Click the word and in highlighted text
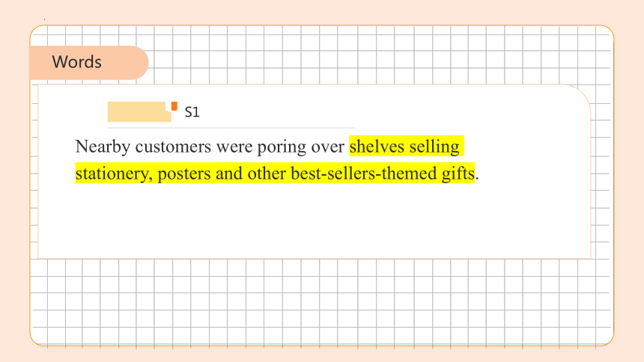The width and height of the screenshot is (644, 362). coord(229,174)
